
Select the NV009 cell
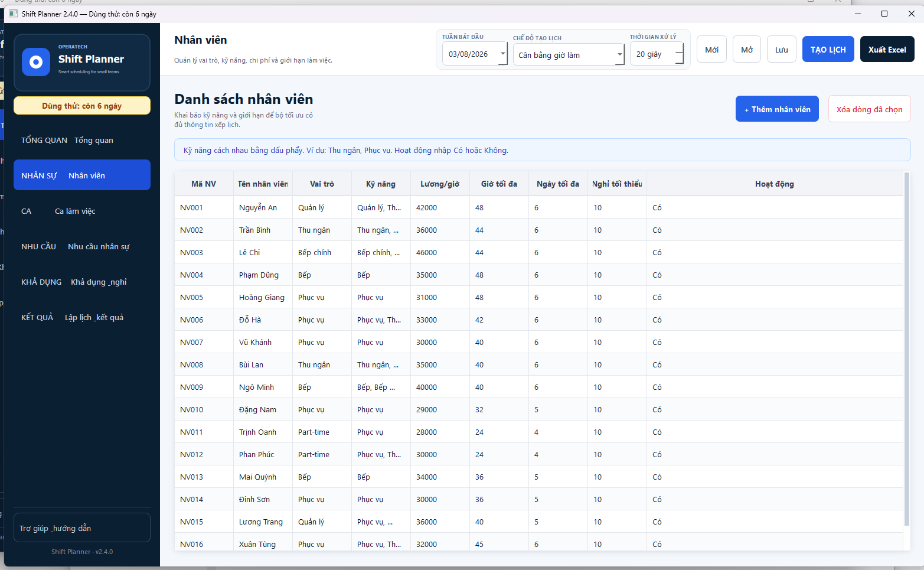[204, 387]
